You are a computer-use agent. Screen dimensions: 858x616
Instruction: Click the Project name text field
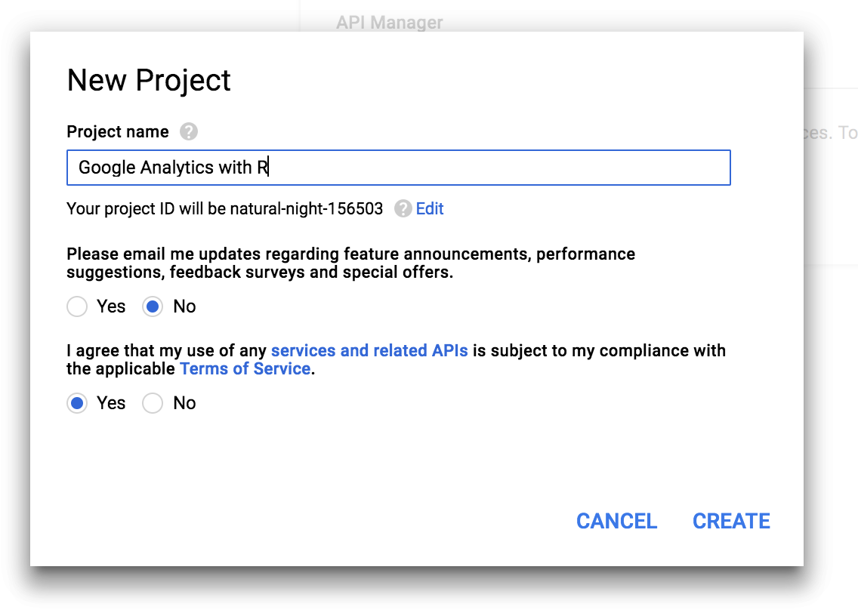click(398, 168)
